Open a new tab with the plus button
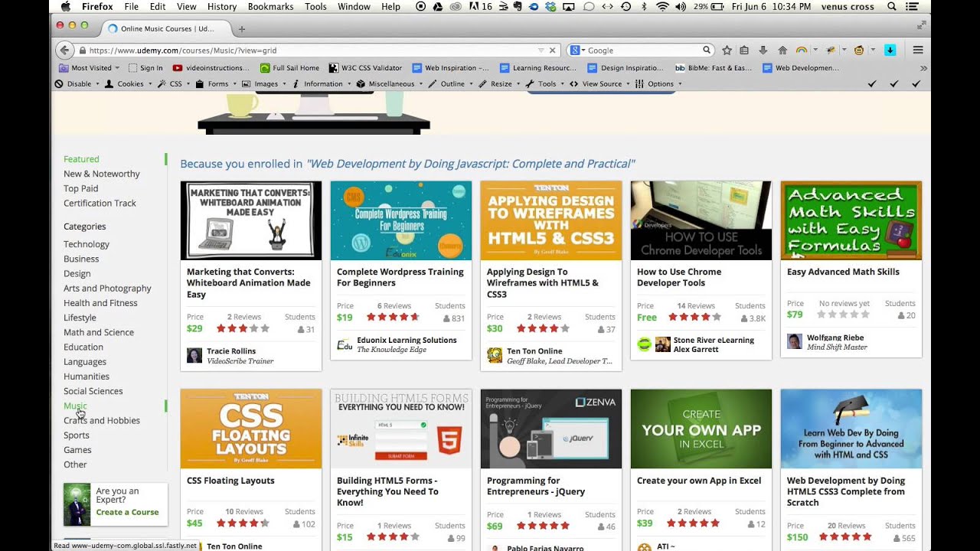980x551 pixels. point(242,29)
